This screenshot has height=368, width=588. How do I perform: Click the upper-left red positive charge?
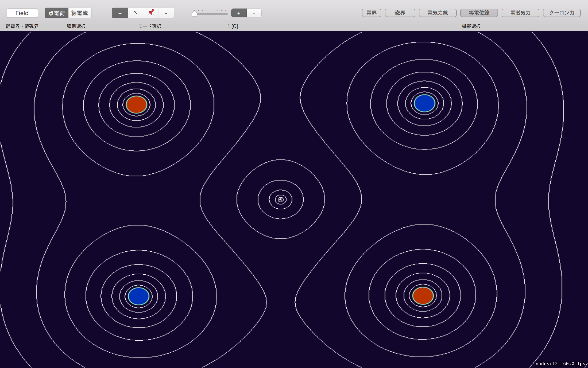pyautogui.click(x=137, y=104)
